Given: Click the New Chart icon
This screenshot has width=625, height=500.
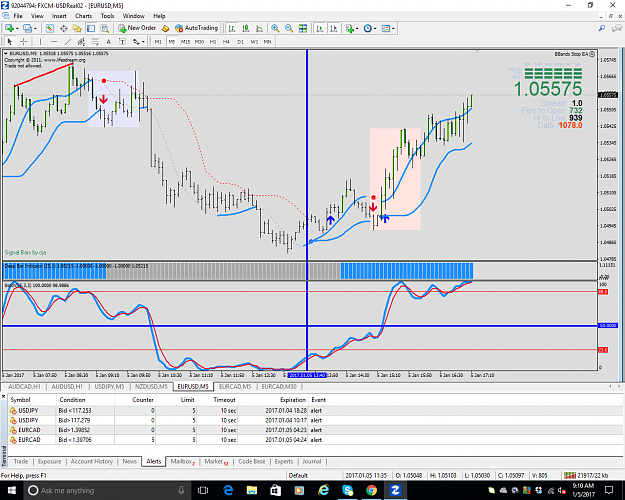Looking at the screenshot, I should click(x=9, y=28).
